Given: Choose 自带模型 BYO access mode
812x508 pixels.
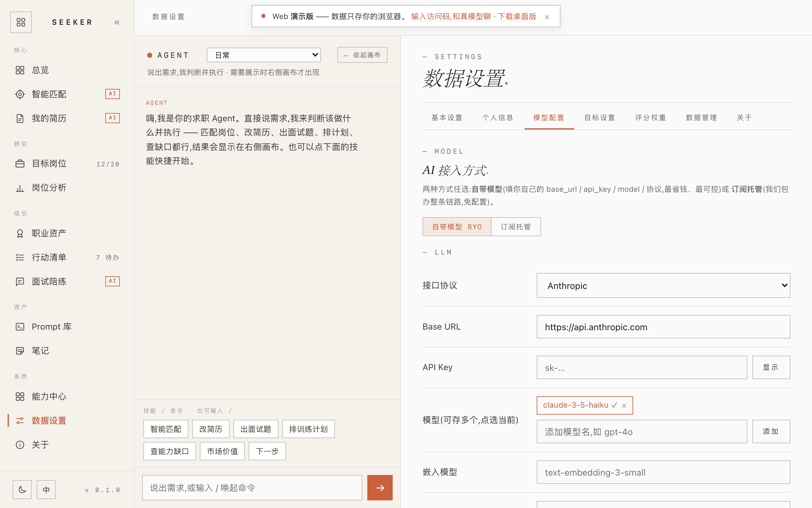Looking at the screenshot, I should (457, 227).
